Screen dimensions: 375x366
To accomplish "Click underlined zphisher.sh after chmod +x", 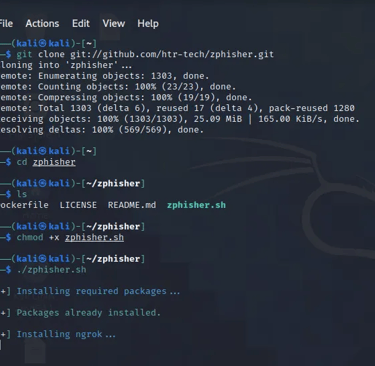I will [94, 238].
